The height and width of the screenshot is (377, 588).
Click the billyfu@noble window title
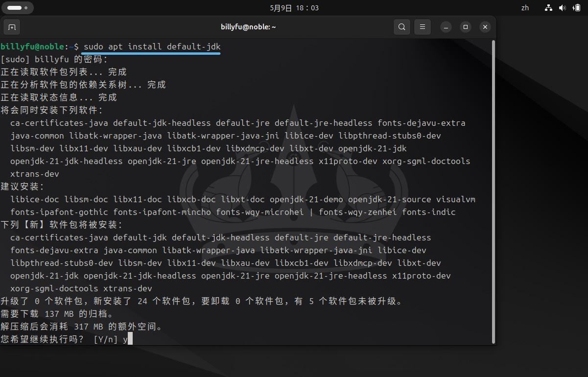pyautogui.click(x=248, y=27)
